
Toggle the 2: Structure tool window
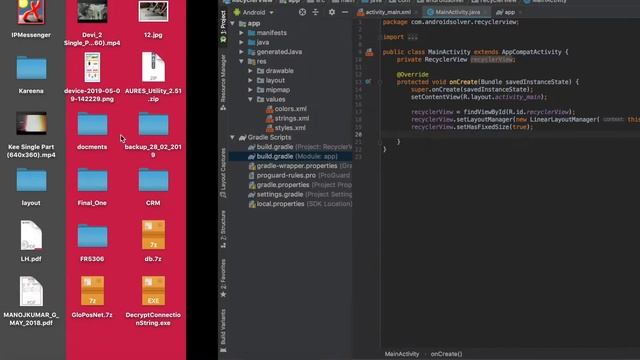(x=223, y=229)
